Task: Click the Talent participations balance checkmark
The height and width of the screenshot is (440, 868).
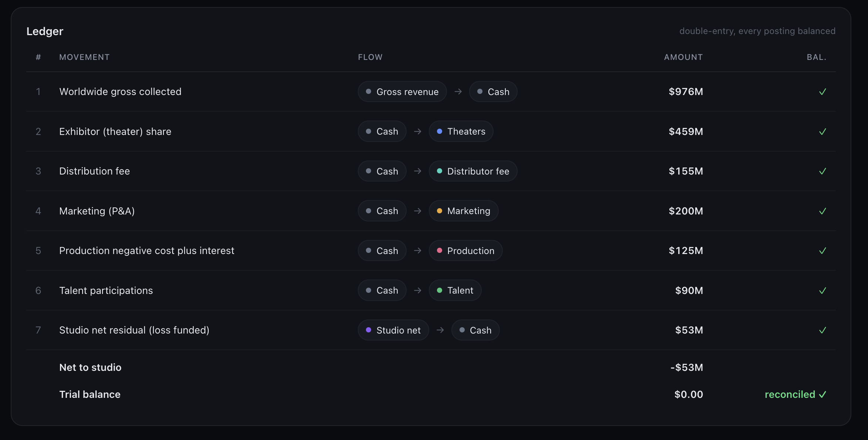Action: click(x=822, y=291)
